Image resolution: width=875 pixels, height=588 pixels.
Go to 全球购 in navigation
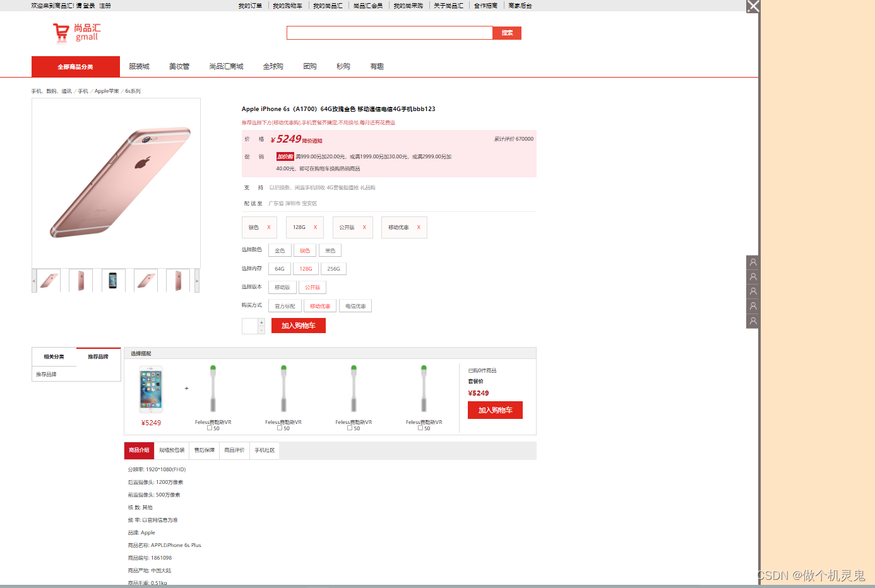(x=273, y=66)
